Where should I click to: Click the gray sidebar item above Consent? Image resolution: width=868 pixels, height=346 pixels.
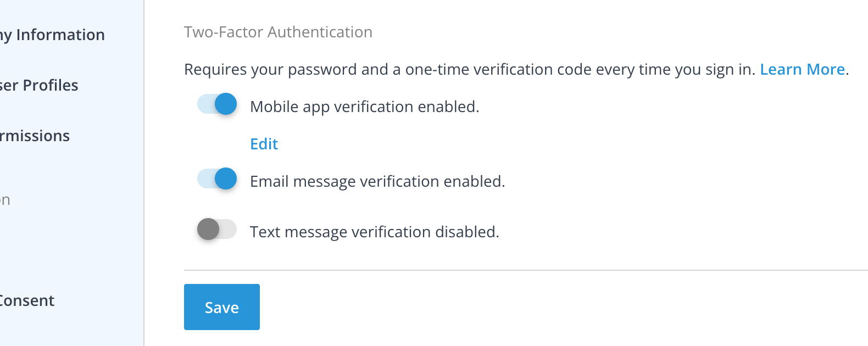(5, 200)
